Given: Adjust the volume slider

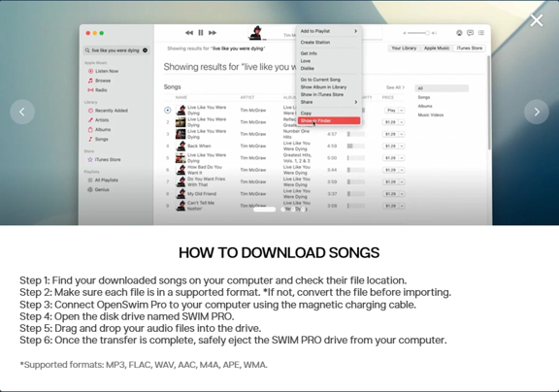Looking at the screenshot, I should click(x=418, y=33).
